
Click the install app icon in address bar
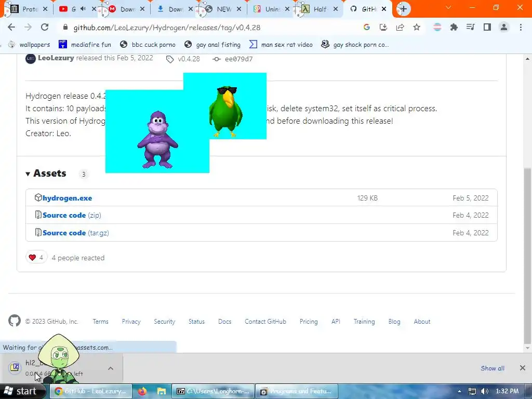click(383, 28)
